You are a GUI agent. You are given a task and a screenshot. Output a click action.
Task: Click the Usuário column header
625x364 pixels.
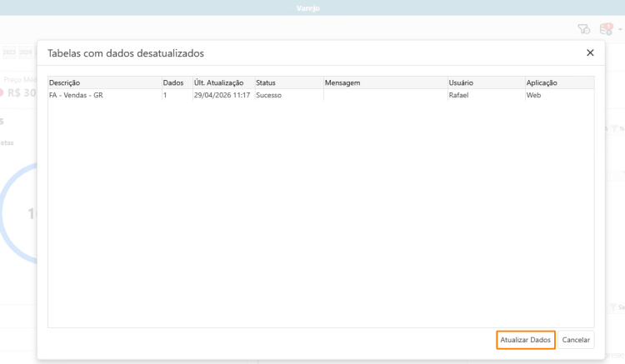487,82
